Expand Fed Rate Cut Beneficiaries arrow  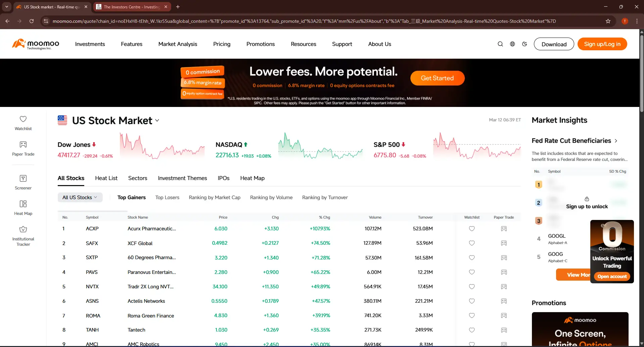pos(616,141)
